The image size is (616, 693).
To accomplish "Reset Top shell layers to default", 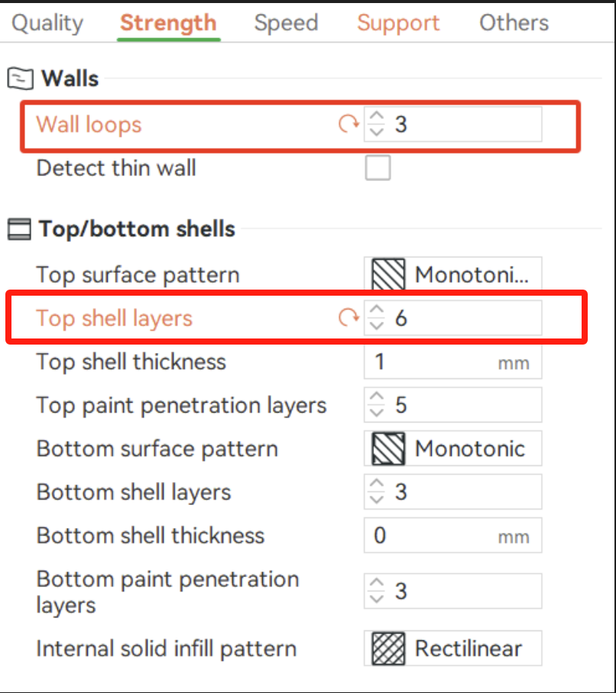I will 349,317.
